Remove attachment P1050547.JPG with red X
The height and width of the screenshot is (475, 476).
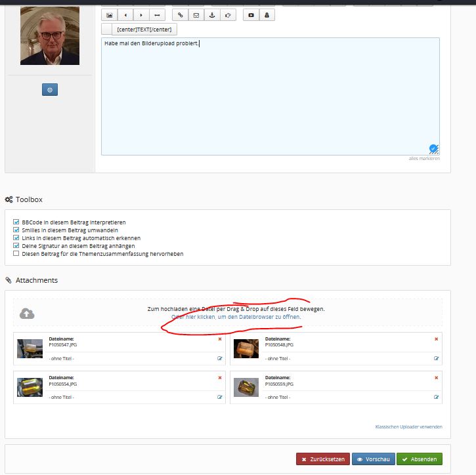(220, 339)
